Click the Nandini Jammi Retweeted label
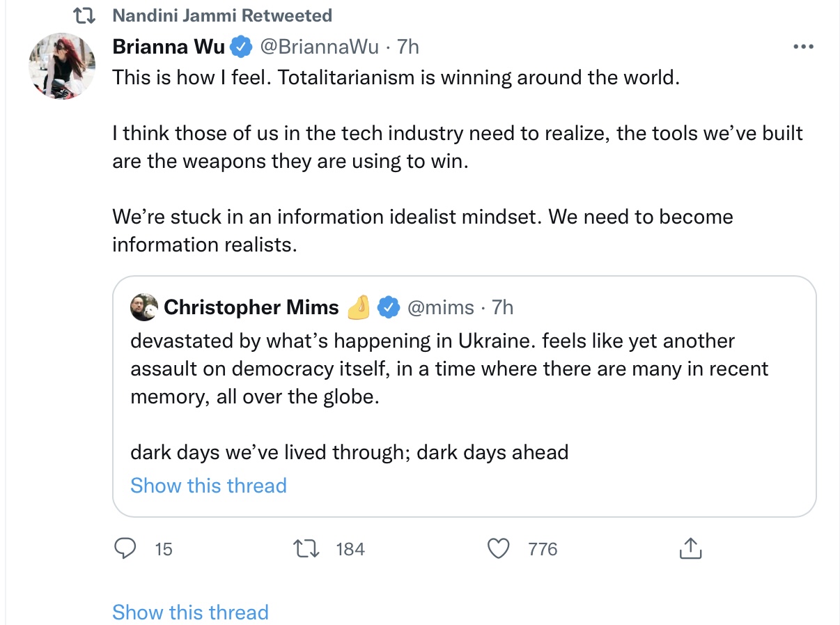This screenshot has height=625, width=840. 222,15
